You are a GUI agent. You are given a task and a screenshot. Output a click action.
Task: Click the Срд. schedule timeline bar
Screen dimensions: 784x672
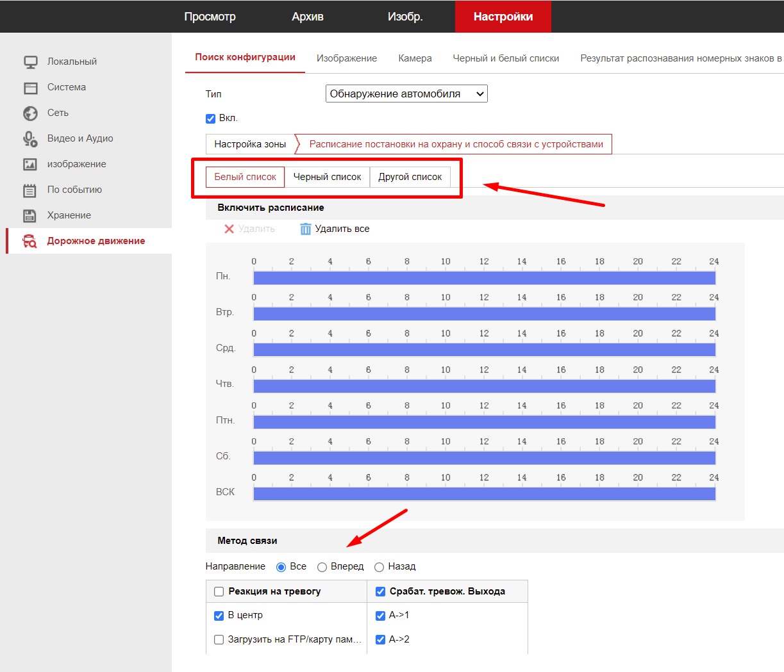click(x=484, y=349)
